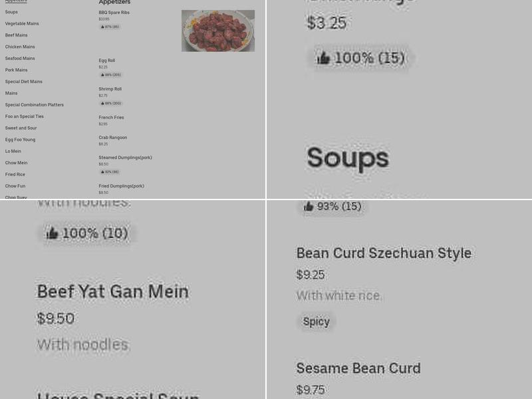The image size is (532, 399).
Task: Select Special Combination Platters category
Action: 35,105
